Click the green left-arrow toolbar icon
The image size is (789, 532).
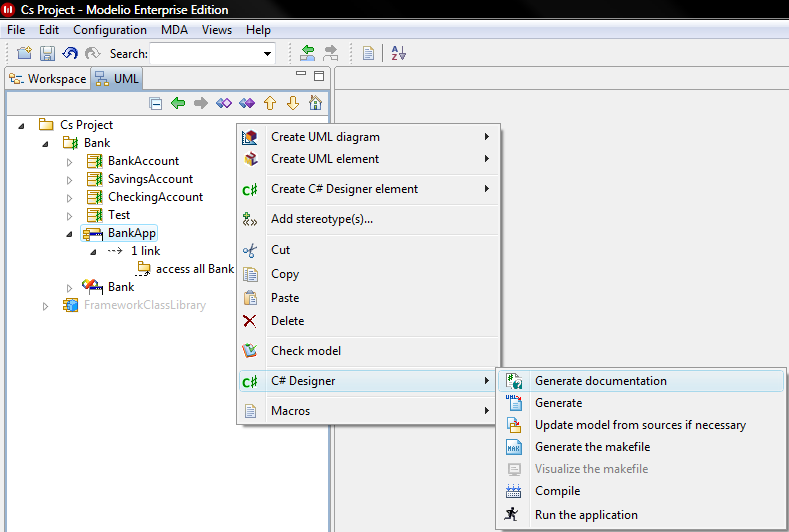(307, 53)
